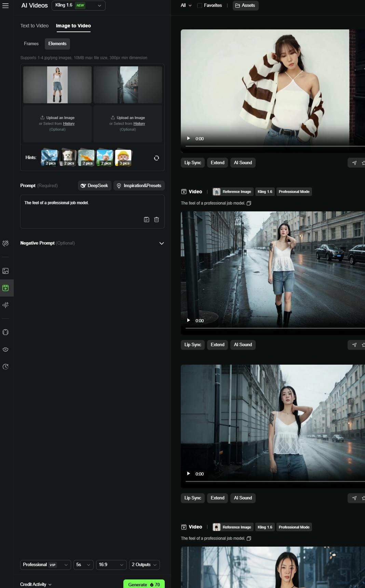Click Kling 1.6 tag on bottom Video entry
365x588 pixels.
tap(265, 527)
